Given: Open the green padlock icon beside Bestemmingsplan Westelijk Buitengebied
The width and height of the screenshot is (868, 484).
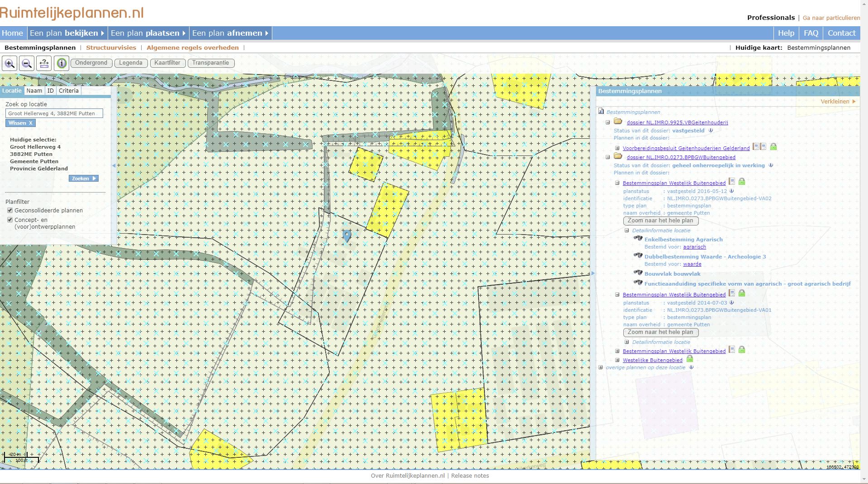Looking at the screenshot, I should [x=742, y=182].
